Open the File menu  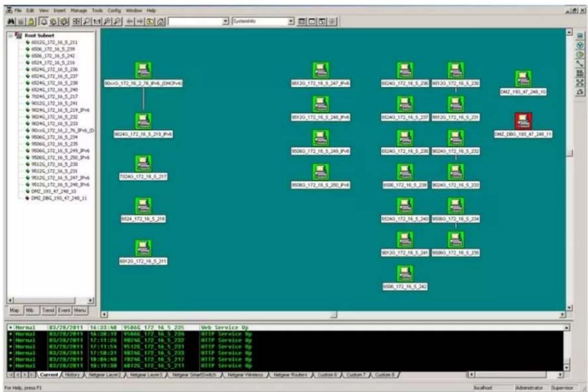click(18, 10)
